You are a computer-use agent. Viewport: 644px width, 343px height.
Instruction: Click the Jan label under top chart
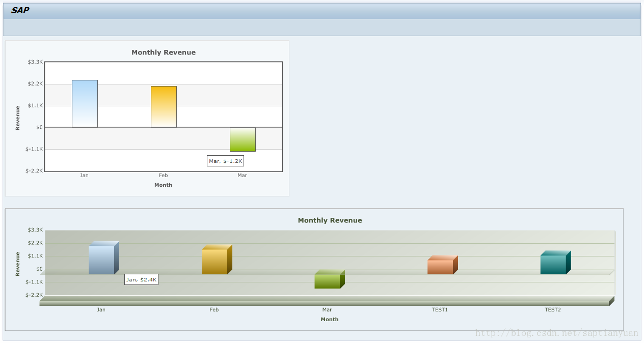[x=85, y=175]
